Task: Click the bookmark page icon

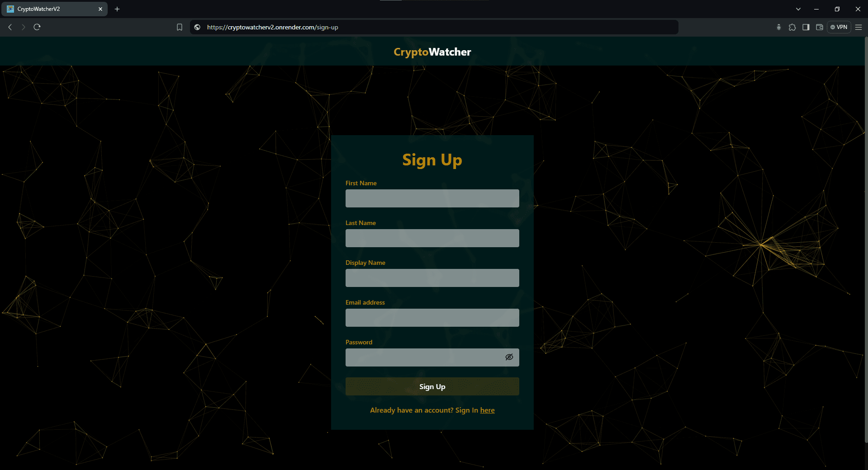Action: 180,27
